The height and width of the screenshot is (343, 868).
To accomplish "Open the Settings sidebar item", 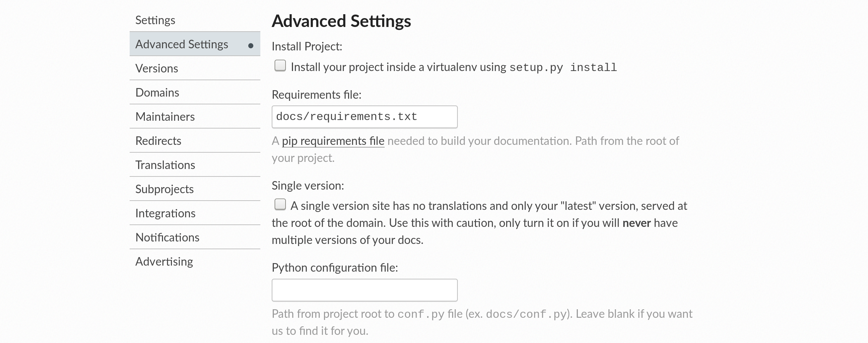I will [x=155, y=20].
